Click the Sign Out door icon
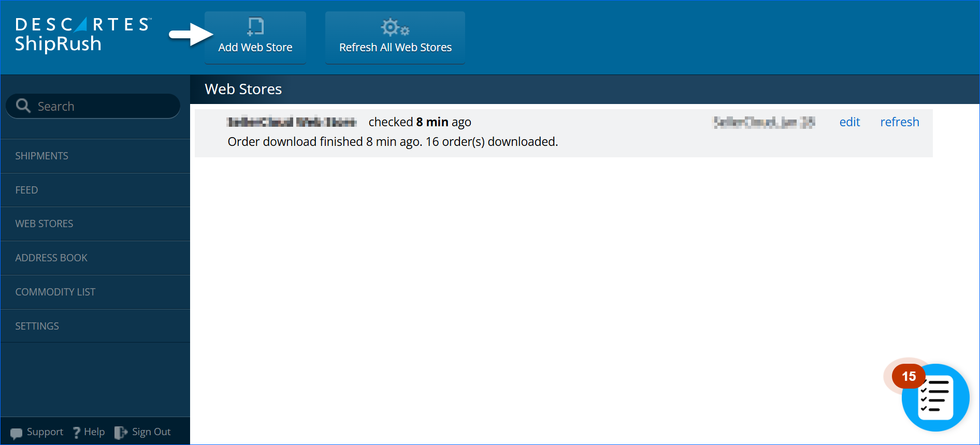 pos(121,433)
